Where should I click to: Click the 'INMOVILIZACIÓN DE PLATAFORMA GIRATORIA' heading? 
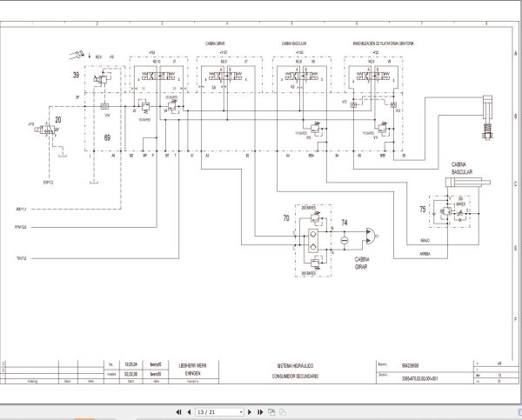click(x=383, y=43)
